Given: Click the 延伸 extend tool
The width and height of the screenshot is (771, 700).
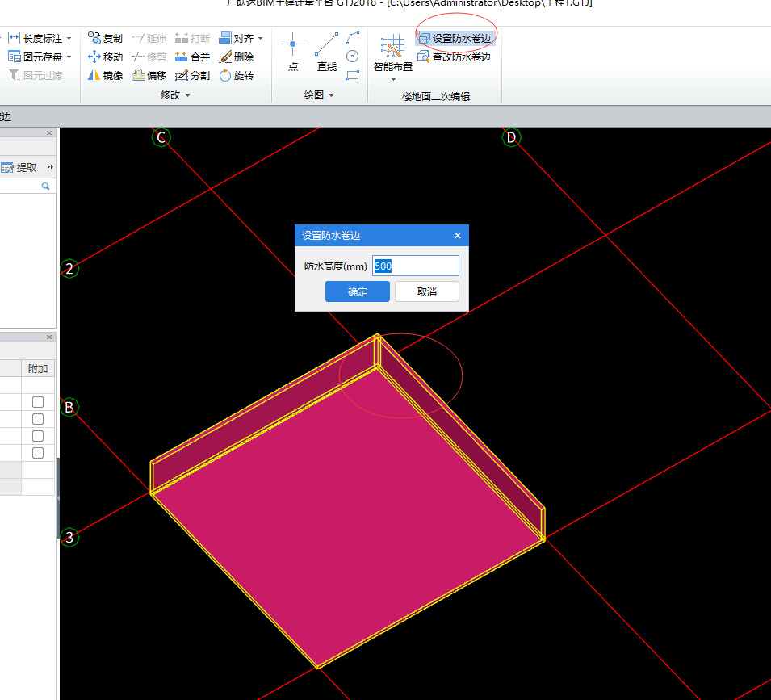Looking at the screenshot, I should (149, 38).
